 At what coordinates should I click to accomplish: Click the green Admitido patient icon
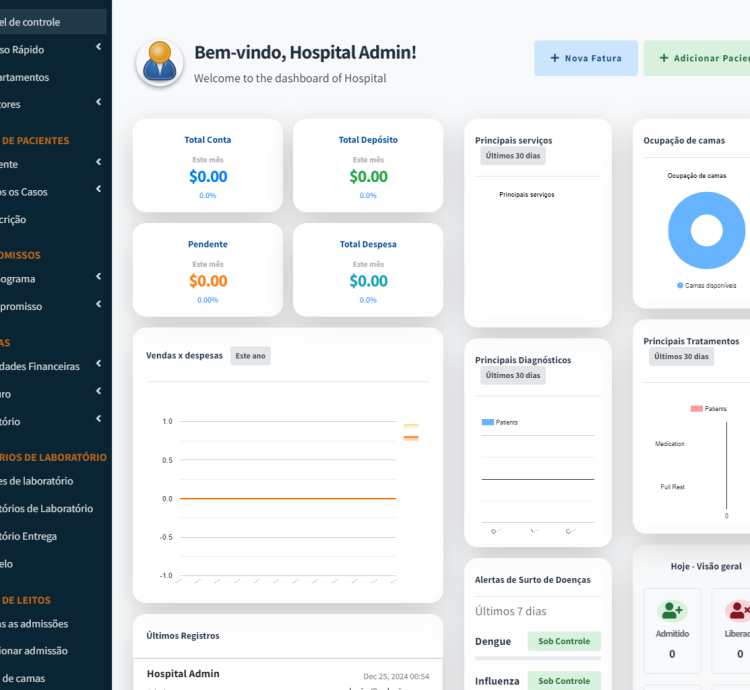tap(672, 610)
